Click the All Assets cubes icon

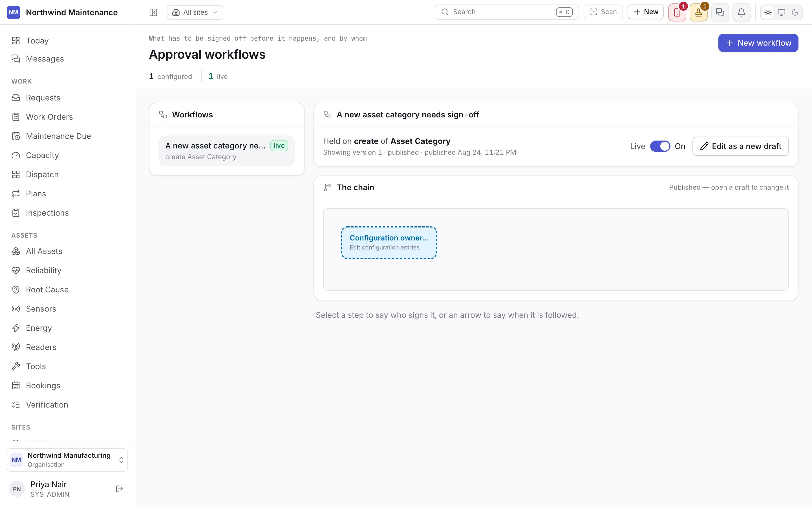(x=16, y=251)
